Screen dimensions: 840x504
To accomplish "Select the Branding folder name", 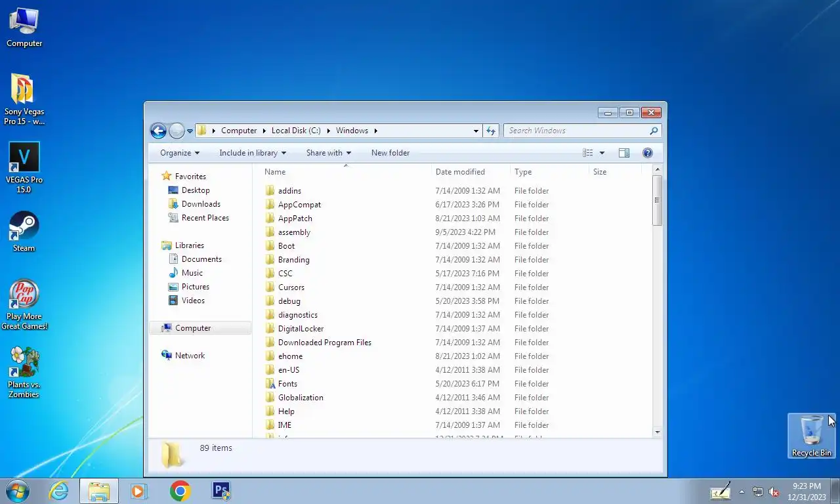I will pos(293,260).
